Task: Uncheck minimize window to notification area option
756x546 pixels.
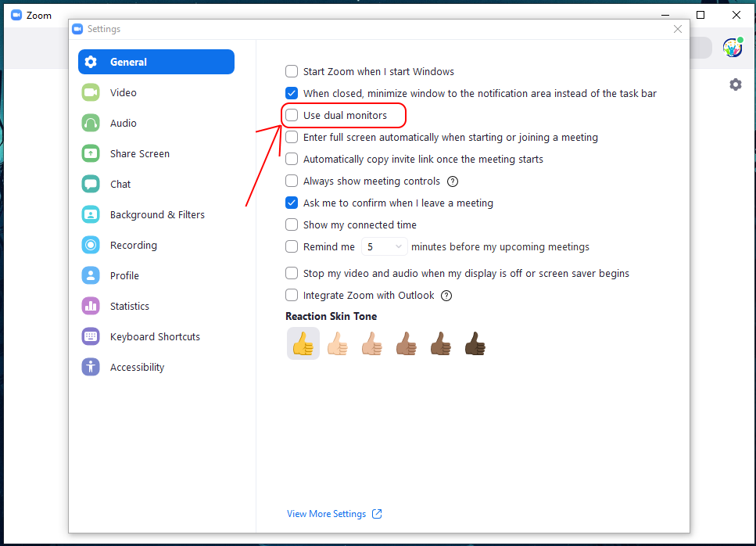Action: coord(292,93)
